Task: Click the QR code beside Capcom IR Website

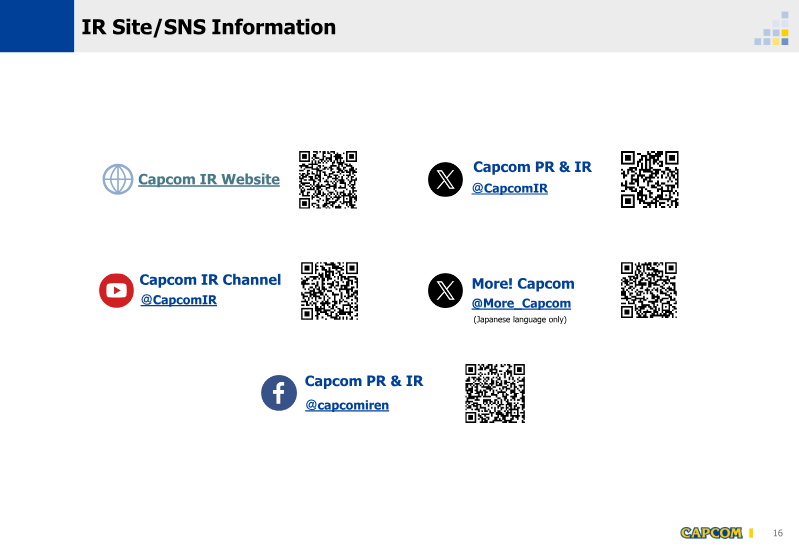Action: [328, 179]
